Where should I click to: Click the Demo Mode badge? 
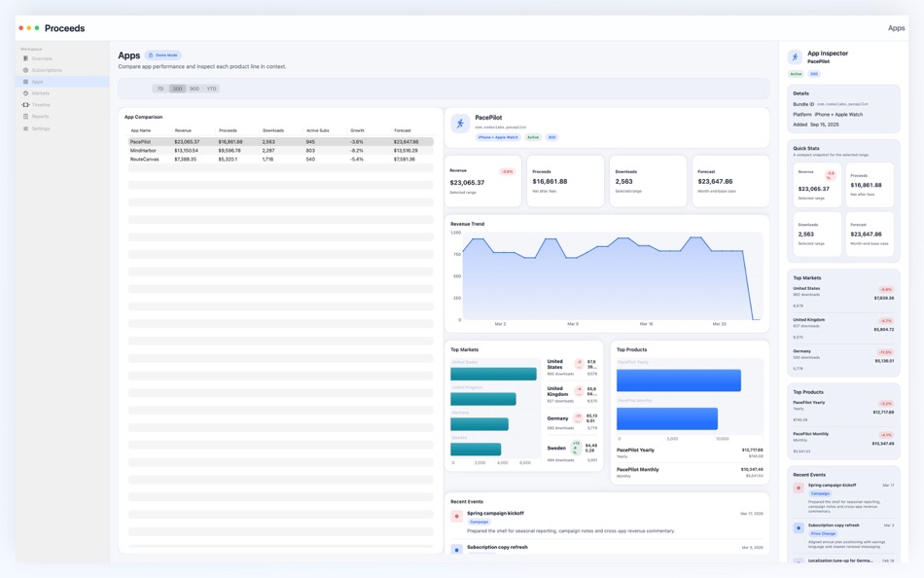point(163,54)
